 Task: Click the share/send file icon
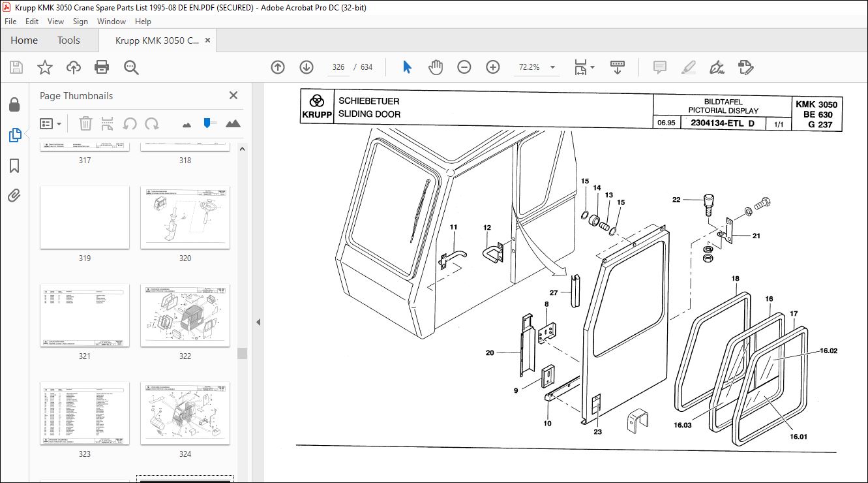[746, 67]
